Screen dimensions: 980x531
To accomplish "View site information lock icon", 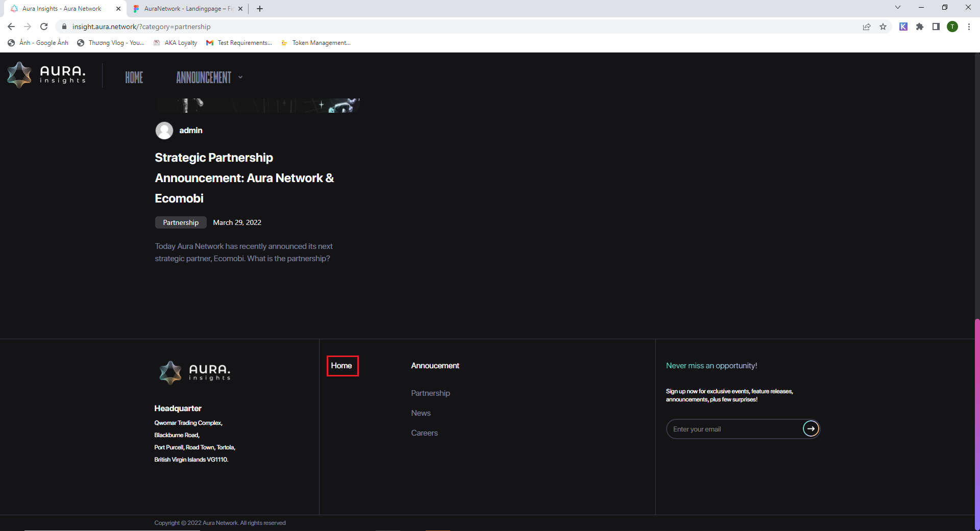I will [64, 27].
